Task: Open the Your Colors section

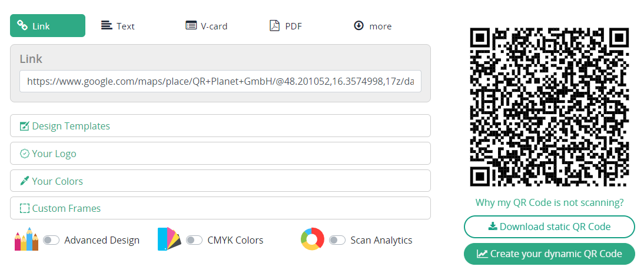Action: [x=220, y=181]
